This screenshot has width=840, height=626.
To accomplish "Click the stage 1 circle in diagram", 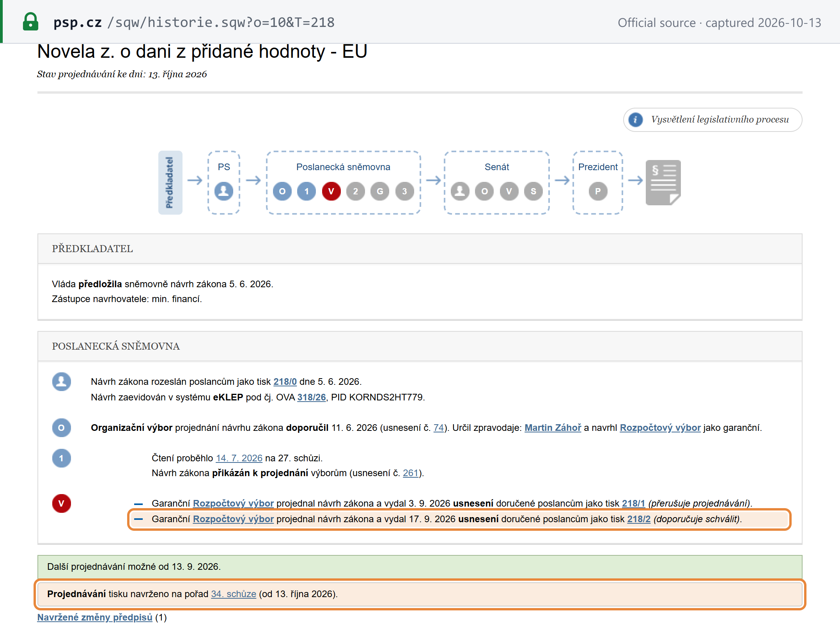I will [307, 191].
